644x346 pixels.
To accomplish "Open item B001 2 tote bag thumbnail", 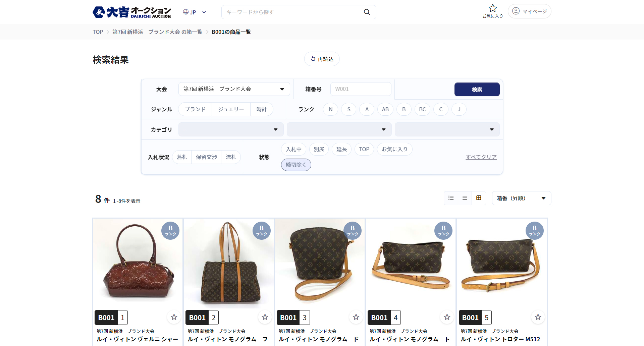I will [x=229, y=264].
